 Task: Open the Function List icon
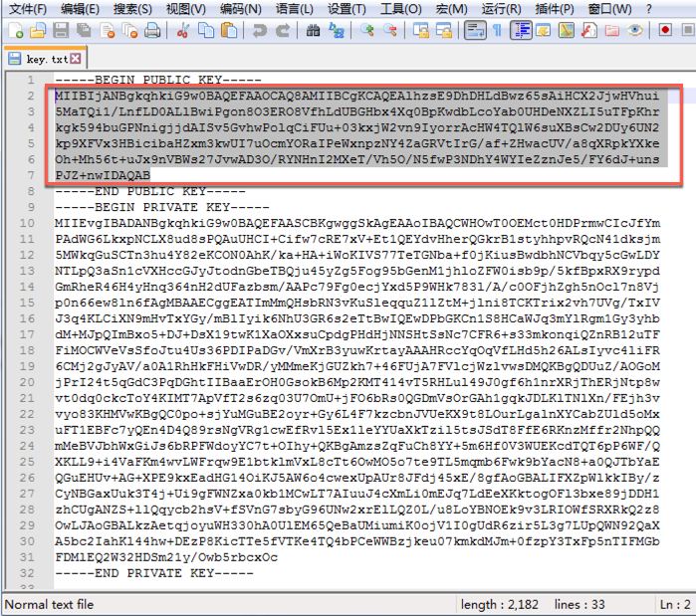coord(589,30)
